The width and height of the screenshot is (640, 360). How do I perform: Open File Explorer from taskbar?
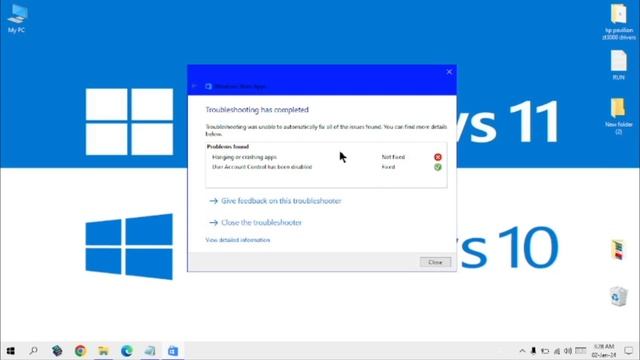tap(103, 351)
